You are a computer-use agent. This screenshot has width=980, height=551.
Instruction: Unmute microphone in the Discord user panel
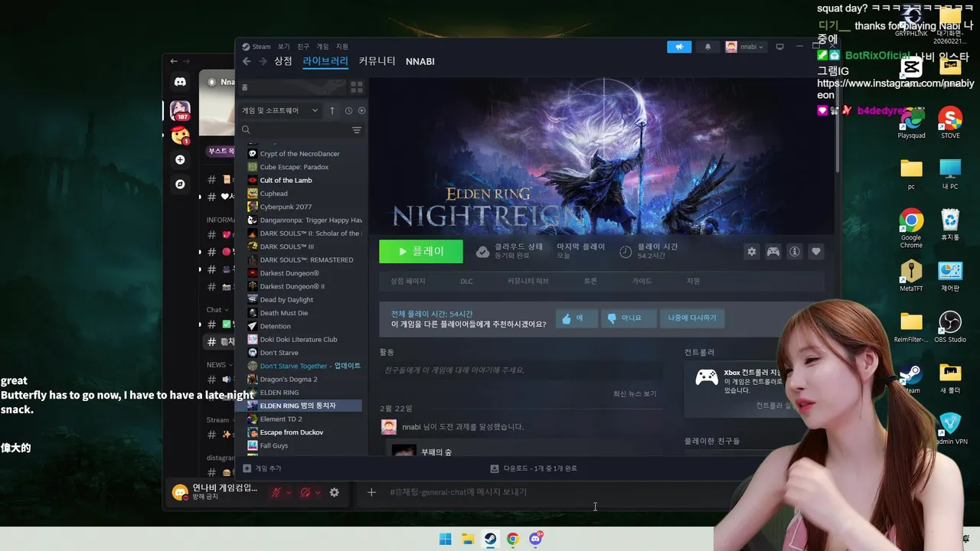pos(276,492)
